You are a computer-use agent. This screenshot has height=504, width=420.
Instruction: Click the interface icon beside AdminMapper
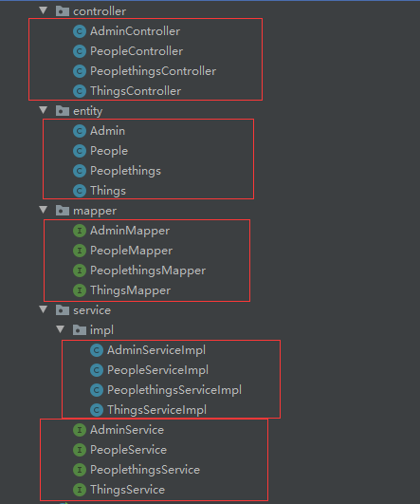[x=80, y=231]
